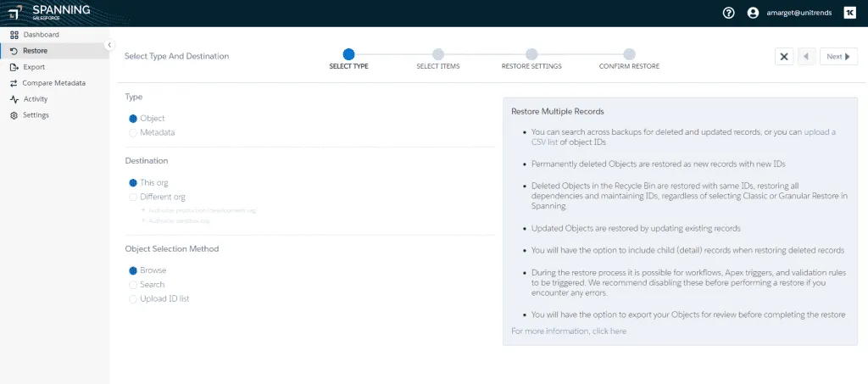Select the Metadata type radio button

pyautogui.click(x=133, y=132)
